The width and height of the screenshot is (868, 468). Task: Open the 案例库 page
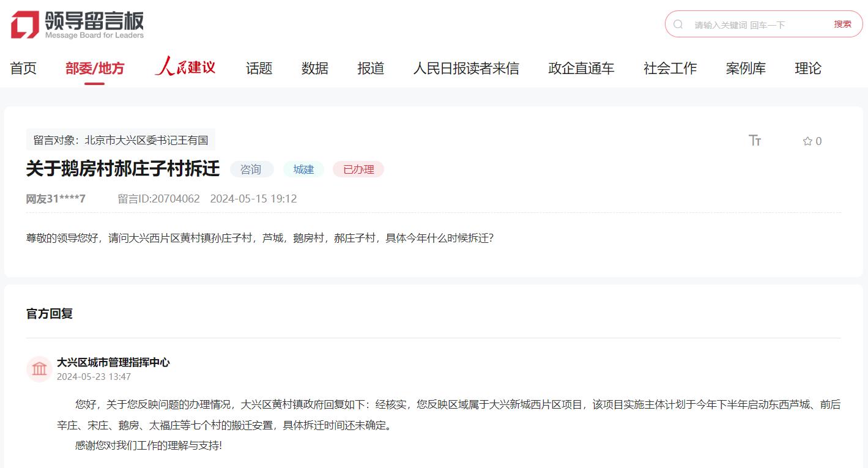coord(746,69)
